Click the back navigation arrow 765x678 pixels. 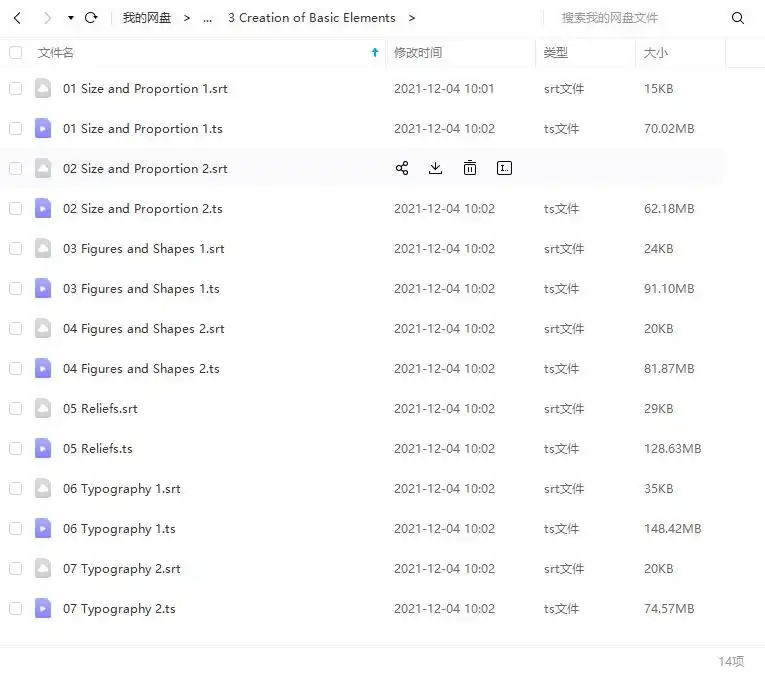17,18
